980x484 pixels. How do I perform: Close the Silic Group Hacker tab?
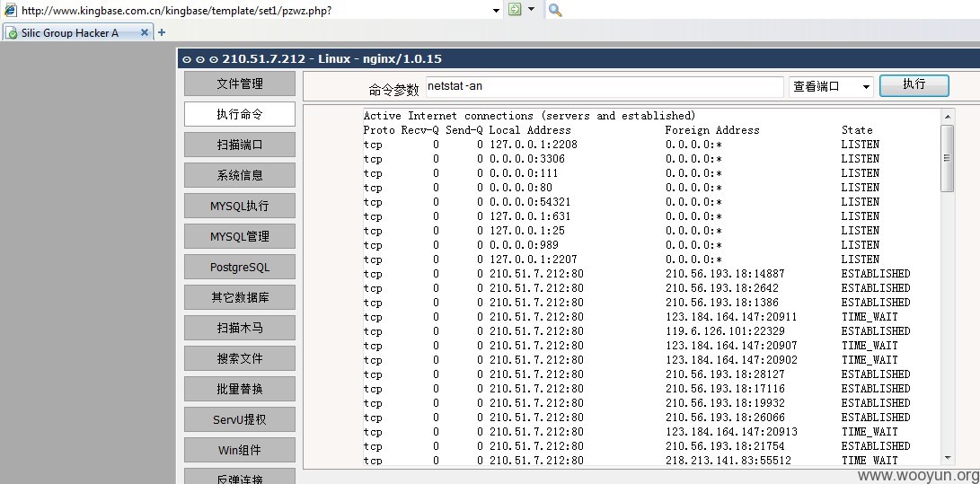[x=145, y=32]
